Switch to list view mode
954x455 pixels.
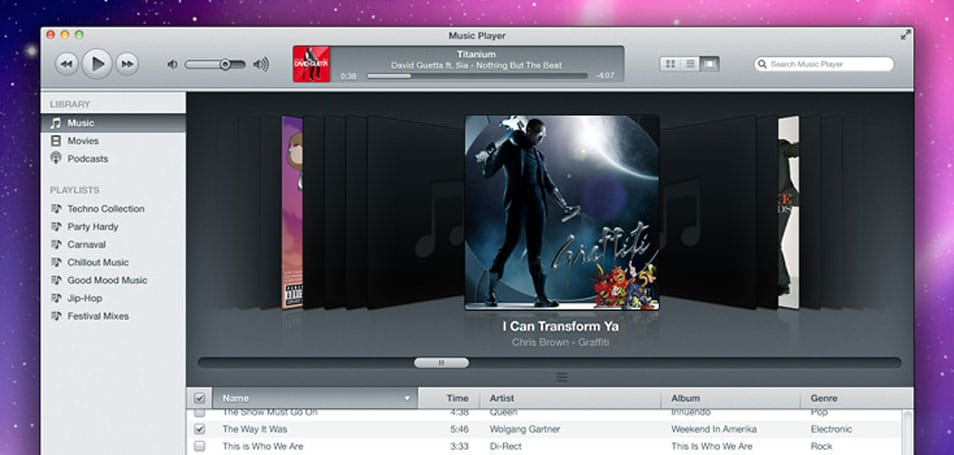690,64
